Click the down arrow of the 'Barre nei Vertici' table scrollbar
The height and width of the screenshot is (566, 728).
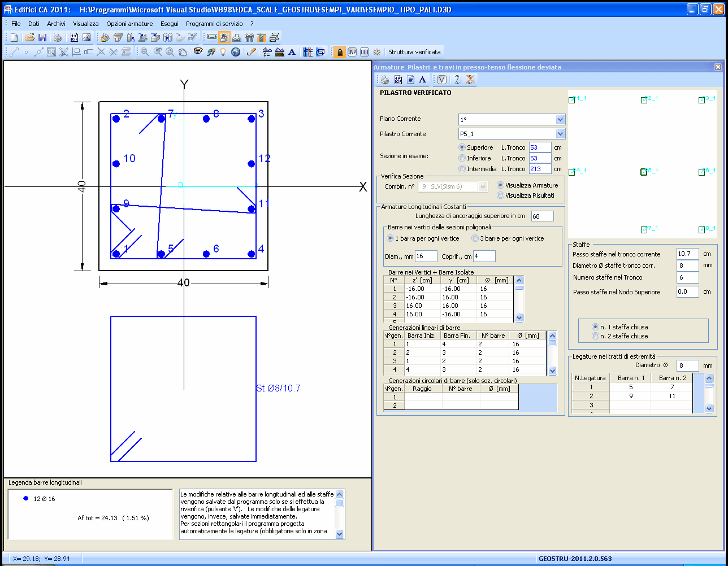tap(519, 317)
